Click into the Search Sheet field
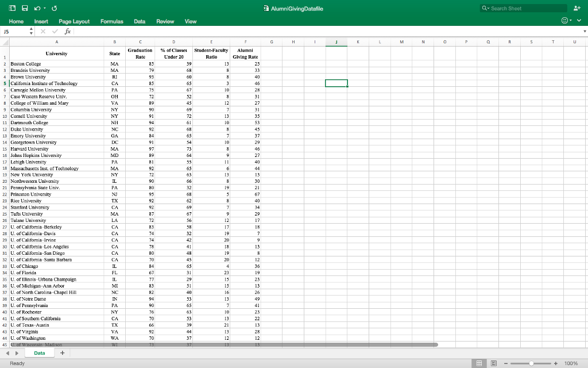588x368 pixels. click(x=523, y=8)
